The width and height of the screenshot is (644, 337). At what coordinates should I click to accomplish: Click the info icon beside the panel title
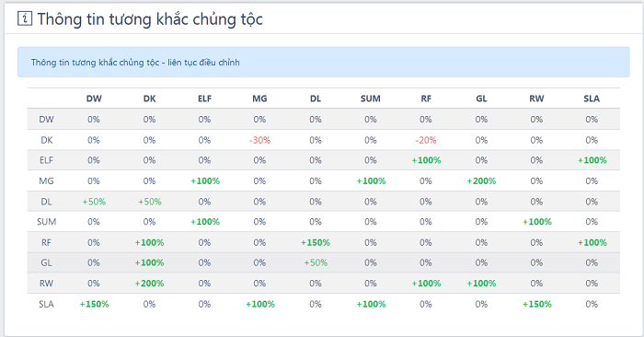(x=25, y=18)
